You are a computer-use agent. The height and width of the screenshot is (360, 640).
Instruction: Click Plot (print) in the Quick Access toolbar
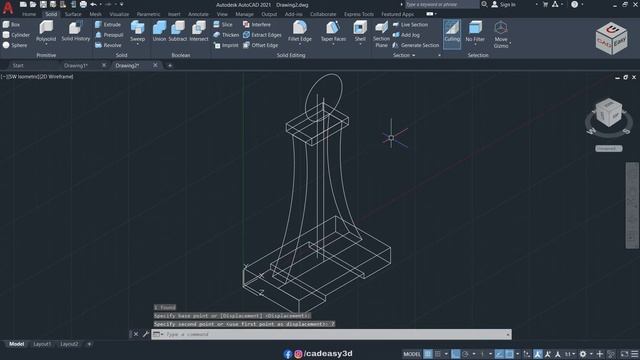(x=83, y=4)
